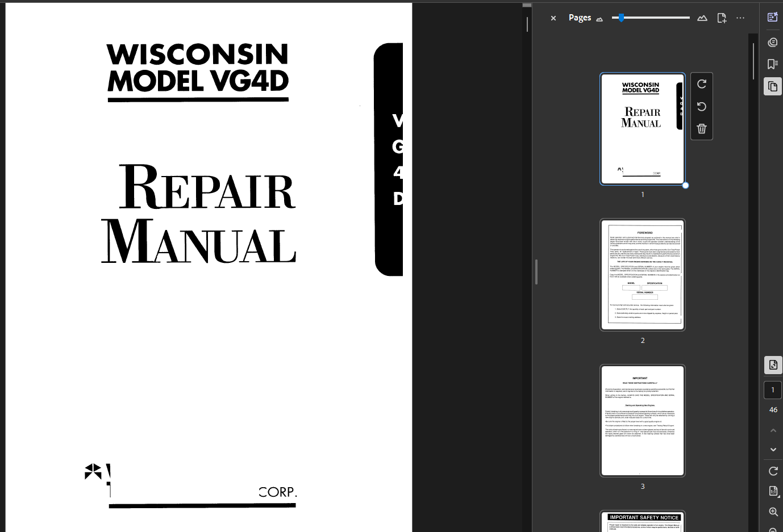Screen dimensions: 783x532
Task: Go to the next page with the down chevron
Action: (773, 450)
